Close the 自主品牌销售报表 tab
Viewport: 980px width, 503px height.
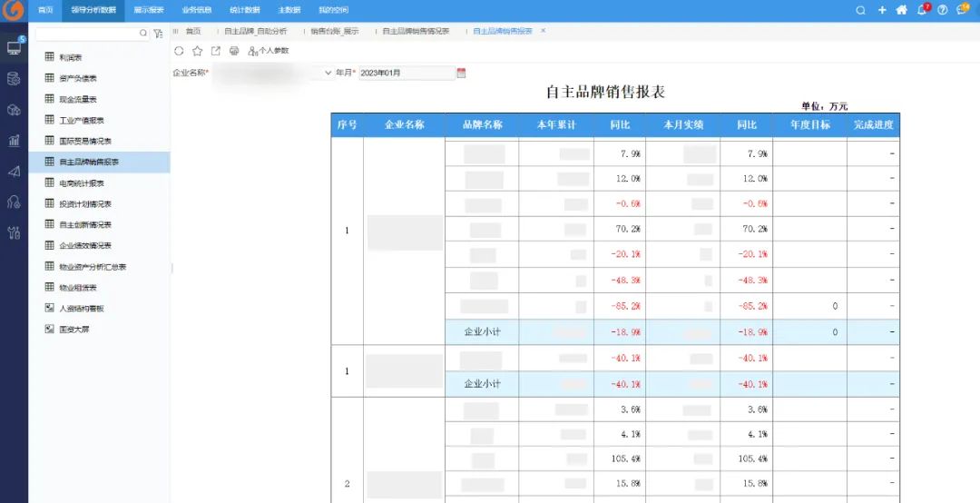click(543, 31)
